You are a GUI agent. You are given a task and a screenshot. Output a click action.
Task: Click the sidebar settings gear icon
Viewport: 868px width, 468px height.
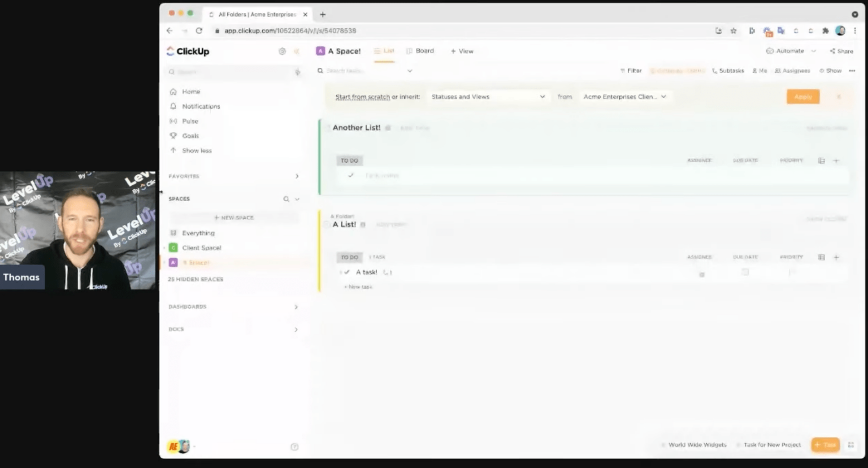[282, 51]
